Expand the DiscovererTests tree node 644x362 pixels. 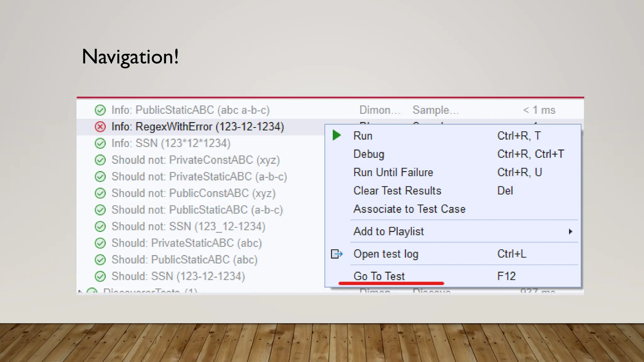tap(80, 291)
